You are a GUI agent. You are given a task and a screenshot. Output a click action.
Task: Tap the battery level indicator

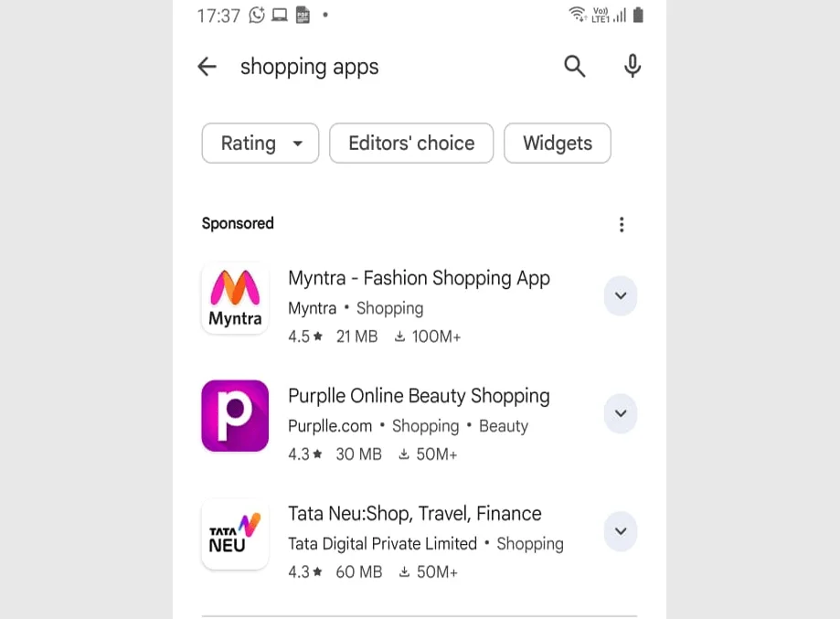tap(637, 14)
